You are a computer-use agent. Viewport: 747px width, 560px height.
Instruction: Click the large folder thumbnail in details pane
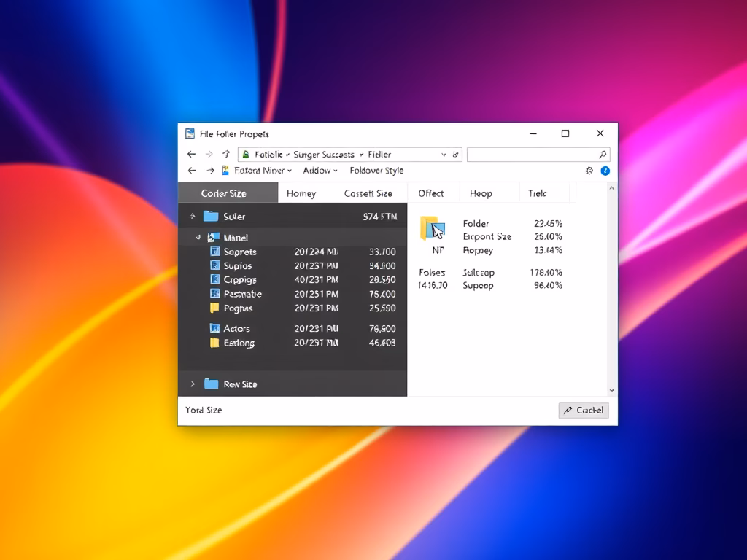click(433, 228)
